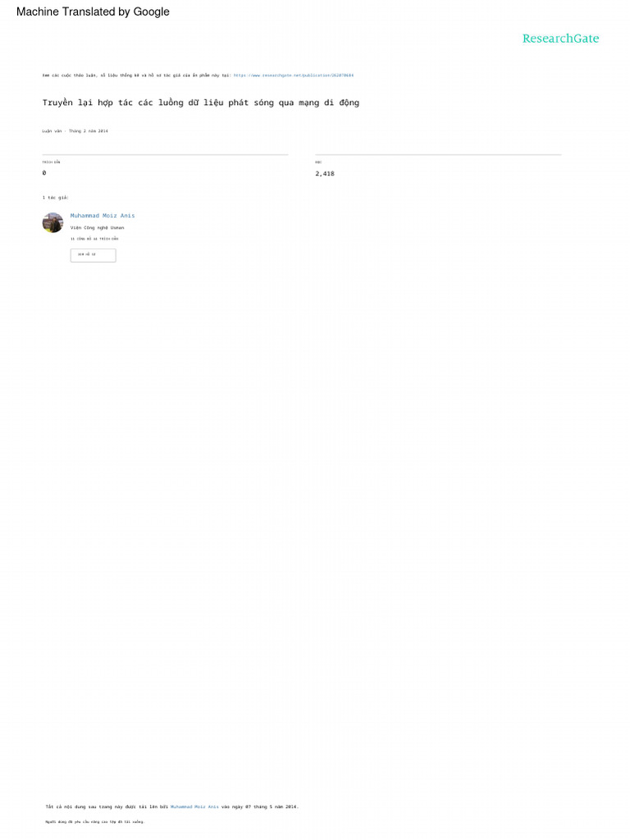Click Muhammad Moiz Anis author name under avatar row
The height and width of the screenshot is (840, 630).
[103, 216]
